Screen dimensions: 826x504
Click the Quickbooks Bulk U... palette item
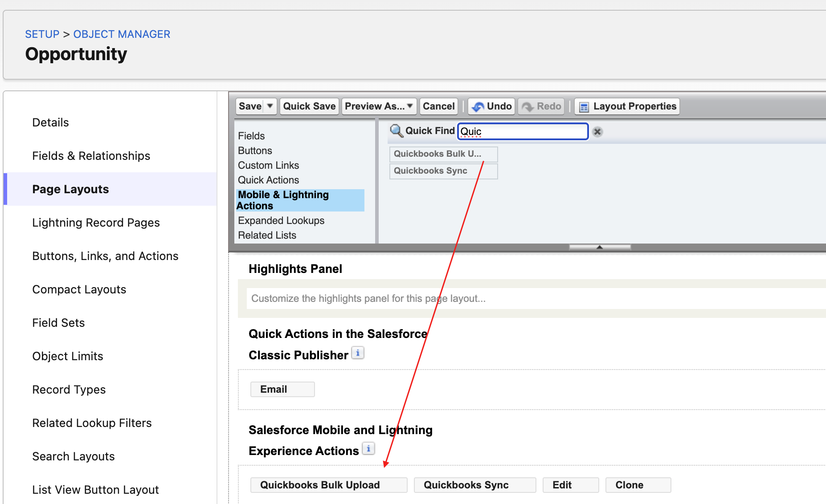click(444, 154)
